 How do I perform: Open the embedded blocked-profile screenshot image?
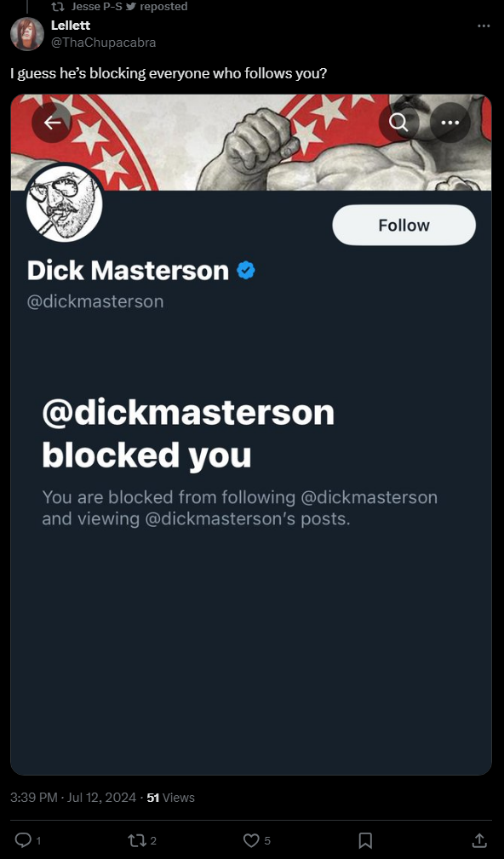[251, 434]
